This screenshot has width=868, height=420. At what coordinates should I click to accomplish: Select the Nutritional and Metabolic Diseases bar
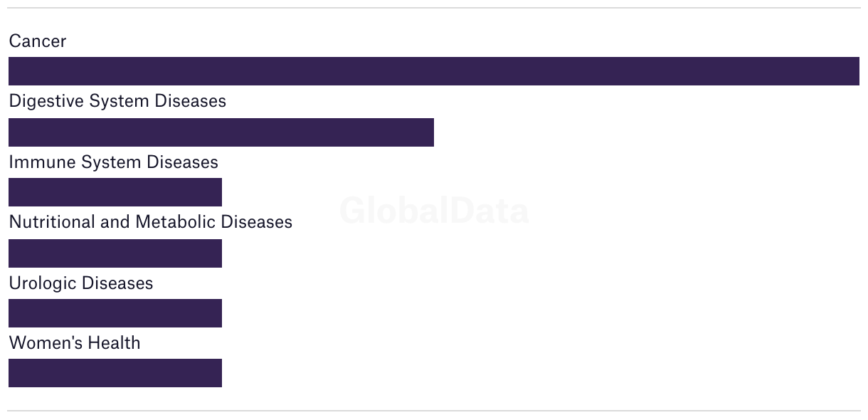[x=115, y=253]
